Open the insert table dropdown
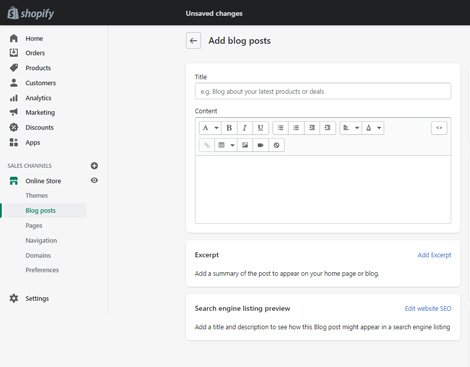Viewport: 470px width, 367px height. [226, 145]
